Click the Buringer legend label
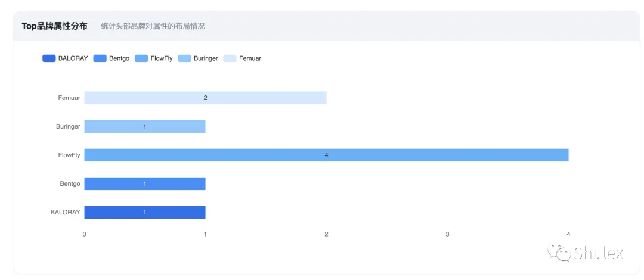644x280 pixels. pos(206,58)
